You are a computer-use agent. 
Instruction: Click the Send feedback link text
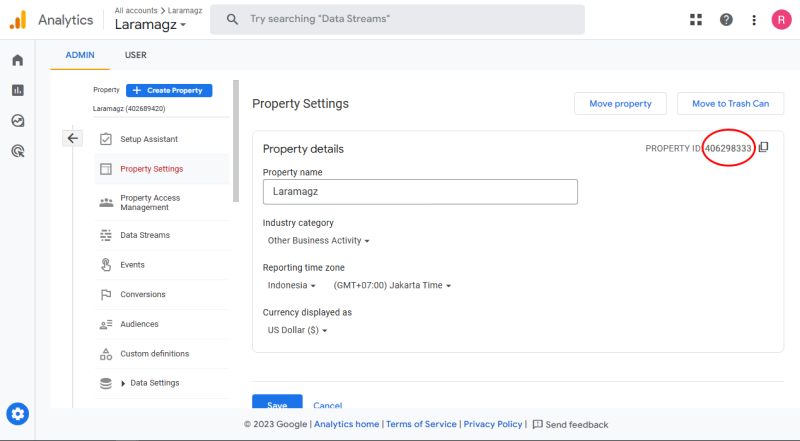(577, 425)
